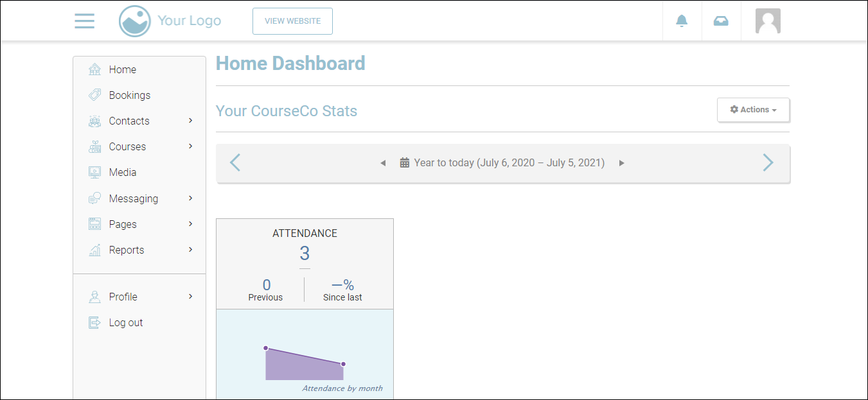The height and width of the screenshot is (400, 868).
Task: Expand the Contacts submenu chevron
Action: coord(191,121)
